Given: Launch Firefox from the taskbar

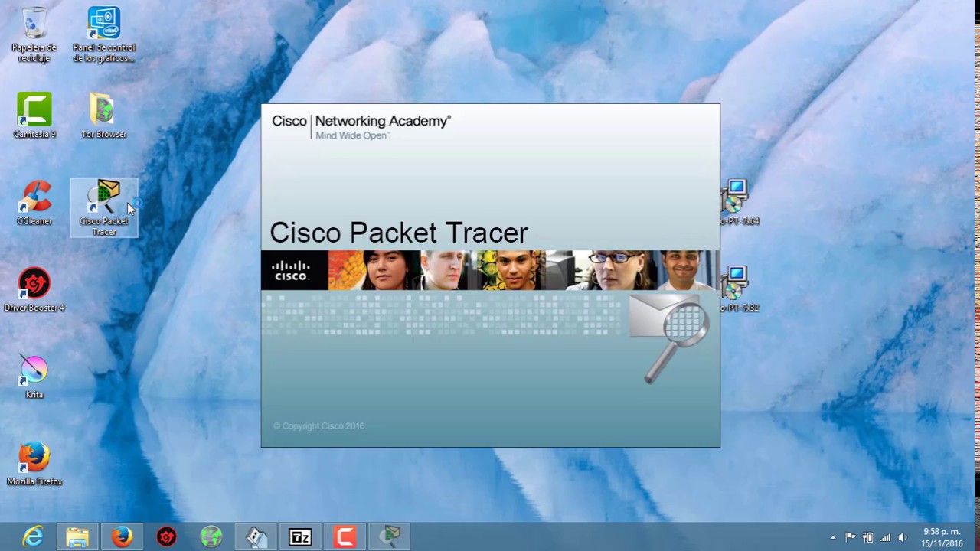Looking at the screenshot, I should (122, 537).
